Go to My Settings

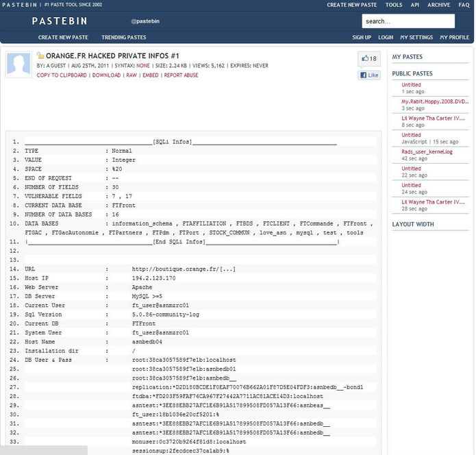click(416, 37)
